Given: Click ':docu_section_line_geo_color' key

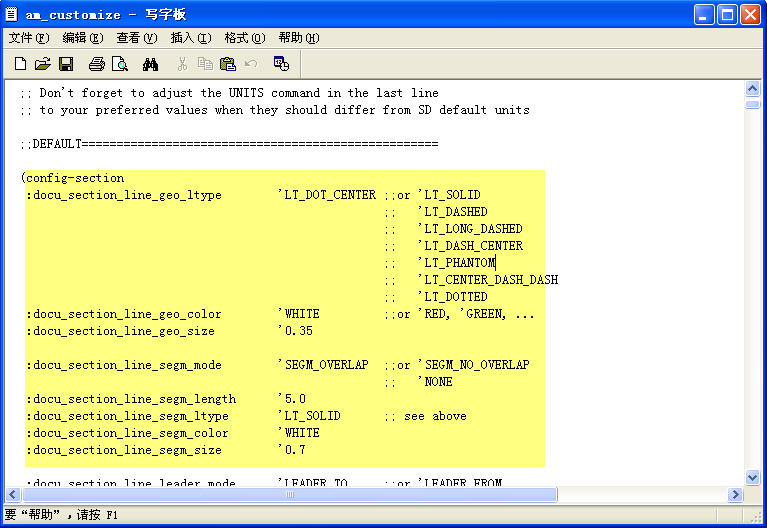Looking at the screenshot, I should point(124,314).
